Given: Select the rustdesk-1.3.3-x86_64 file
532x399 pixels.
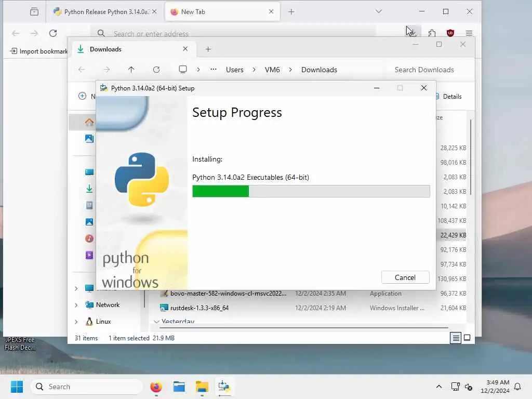Looking at the screenshot, I should (x=199, y=308).
